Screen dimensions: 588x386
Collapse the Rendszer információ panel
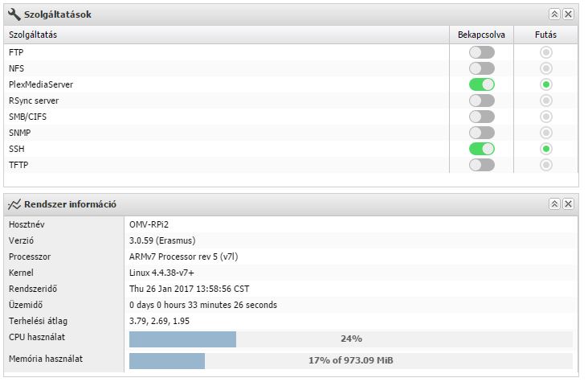pyautogui.click(x=554, y=204)
